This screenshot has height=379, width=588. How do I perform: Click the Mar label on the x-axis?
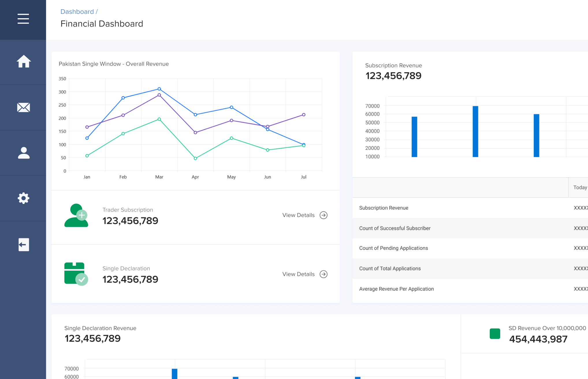click(159, 177)
